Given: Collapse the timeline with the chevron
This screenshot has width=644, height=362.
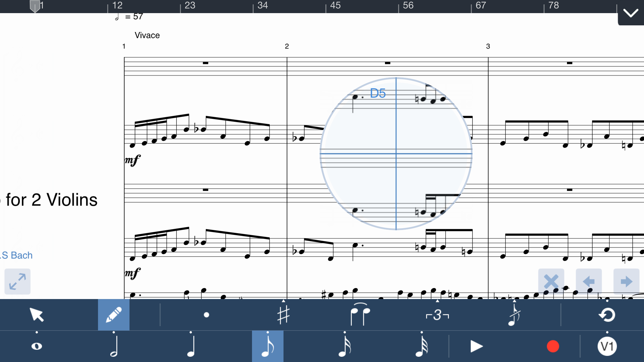Looking at the screenshot, I should click(631, 13).
